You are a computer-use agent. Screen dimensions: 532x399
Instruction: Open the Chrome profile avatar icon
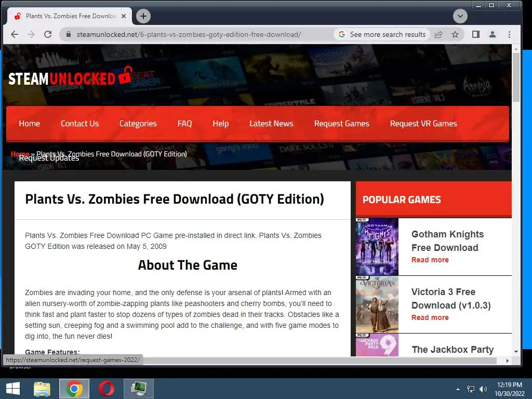pos(493,34)
